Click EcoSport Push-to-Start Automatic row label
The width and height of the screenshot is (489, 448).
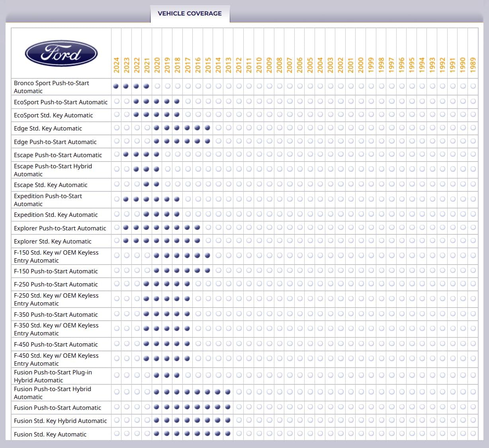click(x=61, y=102)
